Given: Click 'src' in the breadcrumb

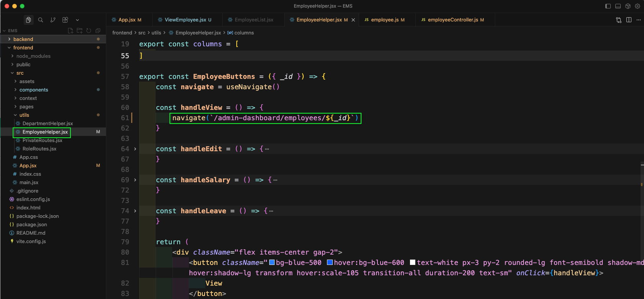Looking at the screenshot, I should 142,33.
